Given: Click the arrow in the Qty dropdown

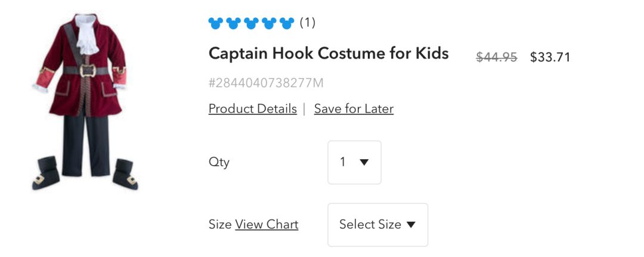Looking at the screenshot, I should (x=364, y=162).
